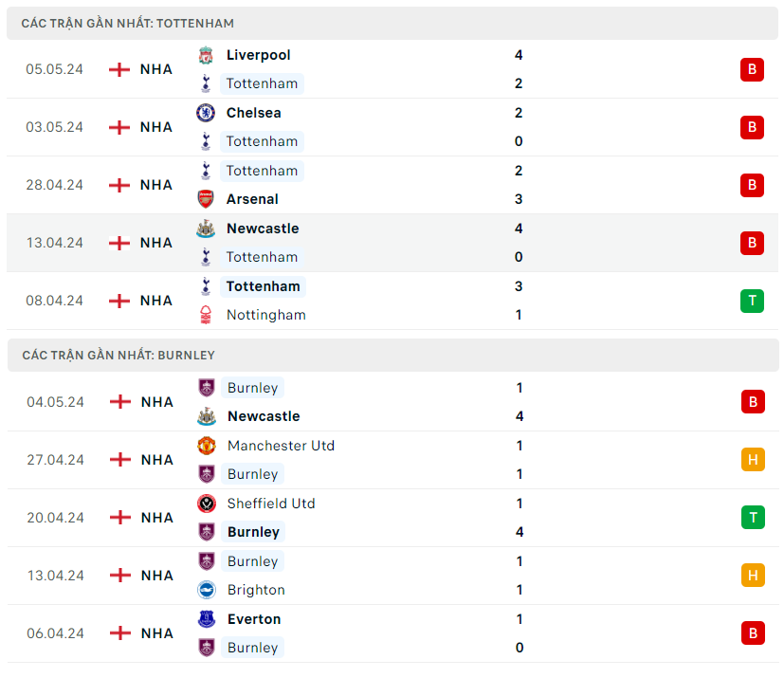Click NHA league label on 27.04.24 match
The image size is (784, 678).
157,460
